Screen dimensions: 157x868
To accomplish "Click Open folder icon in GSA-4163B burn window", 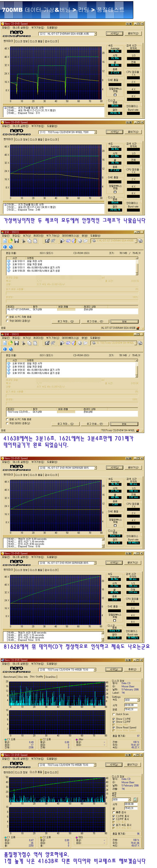I will click(10, 241).
